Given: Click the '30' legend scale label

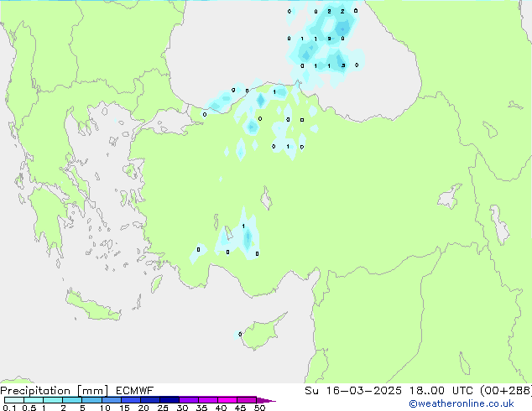Looking at the screenshot, I should point(182,408).
